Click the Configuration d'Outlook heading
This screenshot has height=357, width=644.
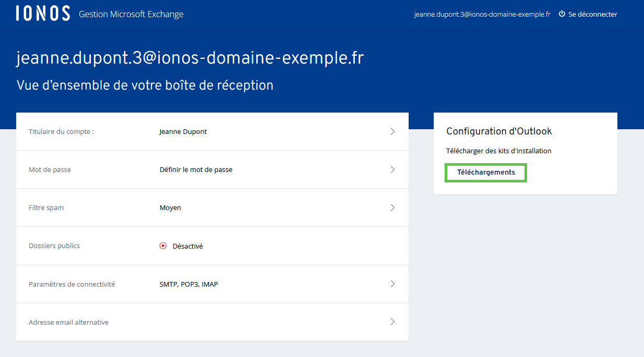point(499,131)
